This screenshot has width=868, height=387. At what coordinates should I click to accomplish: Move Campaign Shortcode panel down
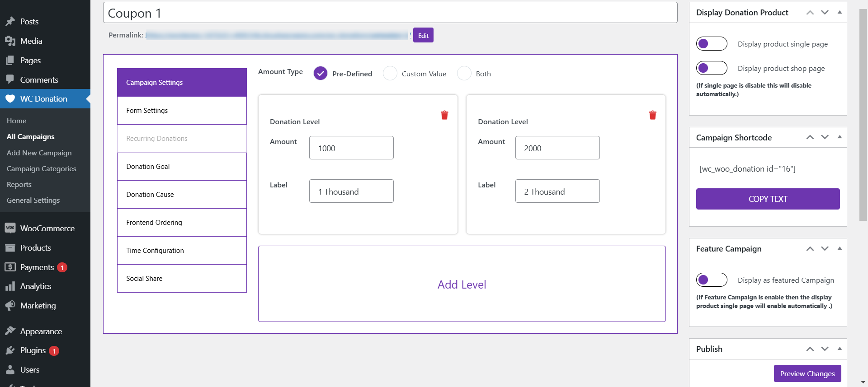pyautogui.click(x=825, y=137)
